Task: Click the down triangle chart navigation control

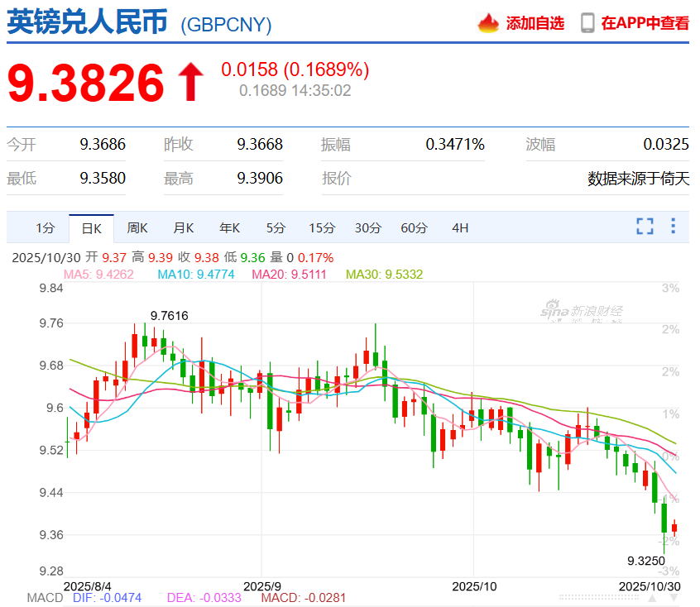Action: coord(674,597)
